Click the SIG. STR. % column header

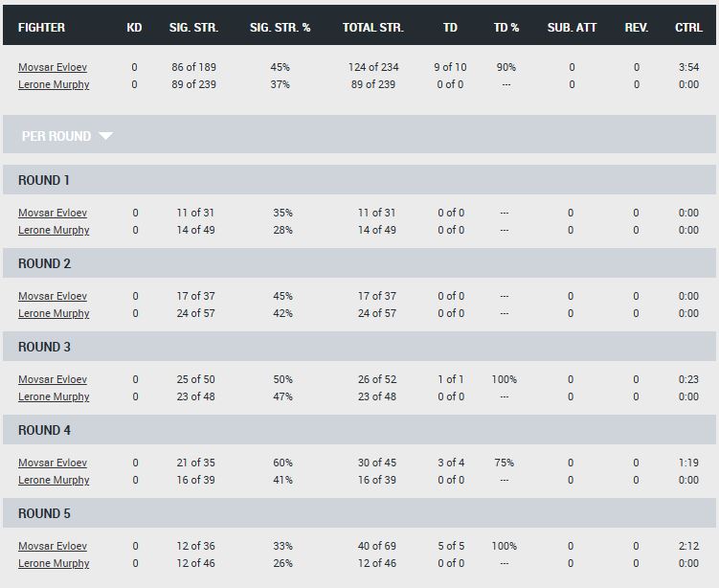[280, 28]
